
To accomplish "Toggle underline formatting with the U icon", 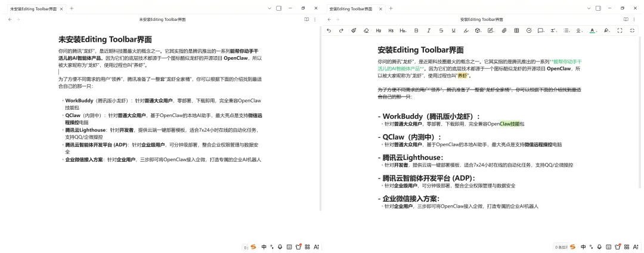I will pyautogui.click(x=453, y=30).
